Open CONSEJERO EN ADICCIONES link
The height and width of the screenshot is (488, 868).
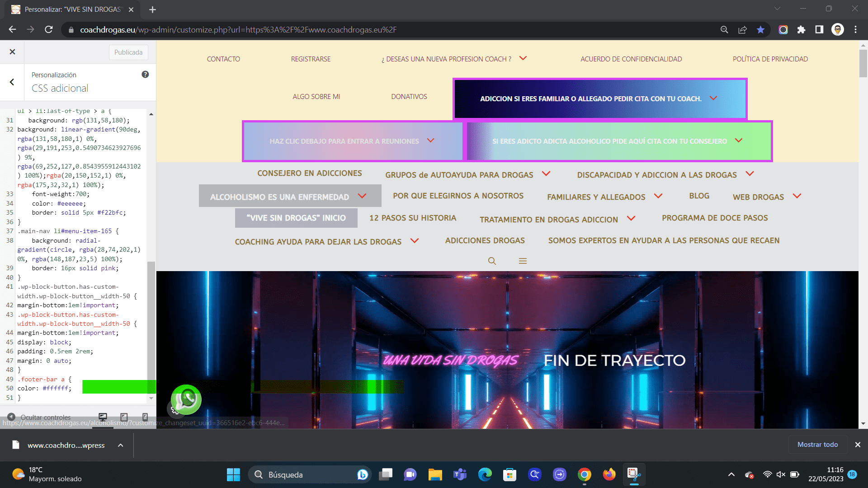(x=309, y=174)
